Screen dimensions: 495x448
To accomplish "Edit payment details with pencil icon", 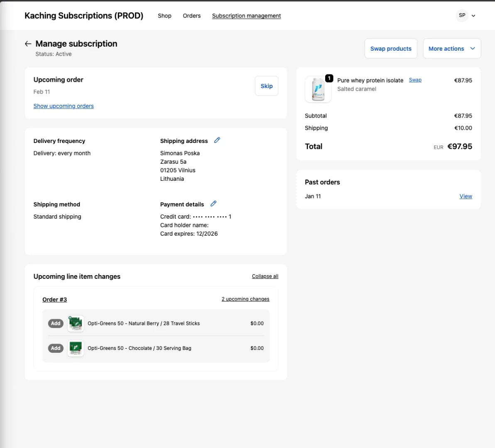I will [213, 204].
